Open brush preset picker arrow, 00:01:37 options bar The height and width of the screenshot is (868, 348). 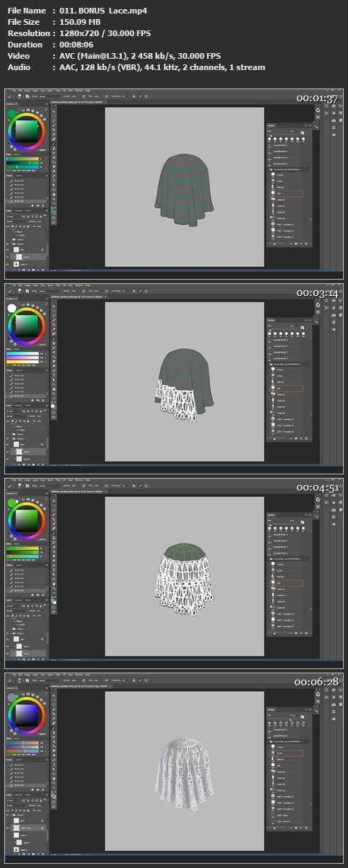coord(23,96)
